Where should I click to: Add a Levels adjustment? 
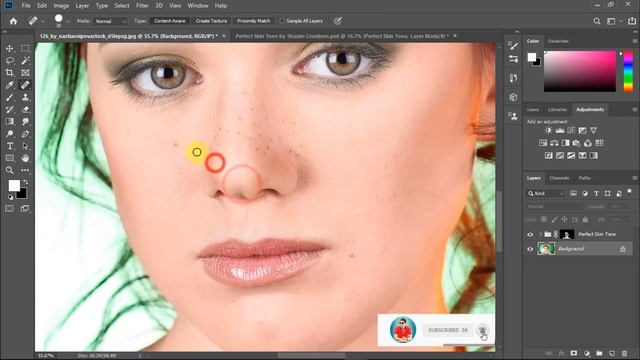560,131
